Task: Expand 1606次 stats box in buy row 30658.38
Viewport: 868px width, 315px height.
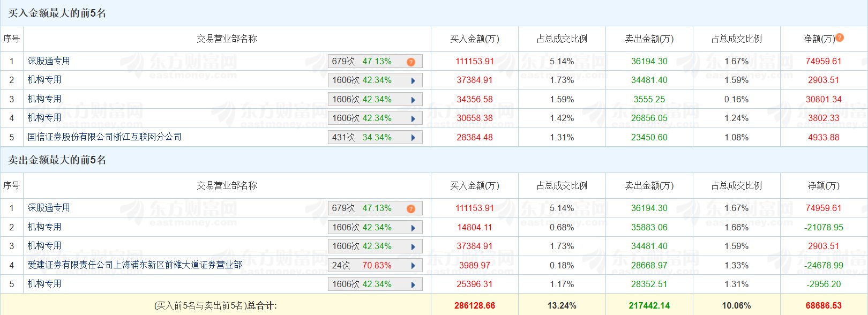Action: point(375,118)
